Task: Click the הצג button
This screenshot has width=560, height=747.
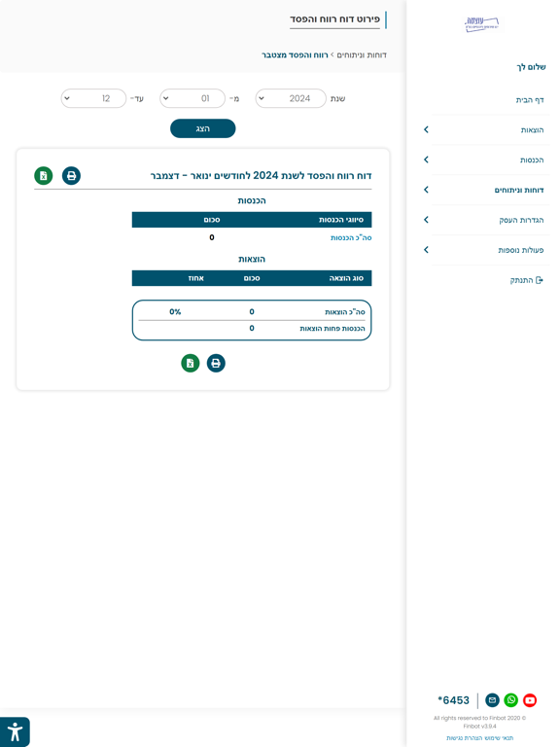Action: click(203, 128)
